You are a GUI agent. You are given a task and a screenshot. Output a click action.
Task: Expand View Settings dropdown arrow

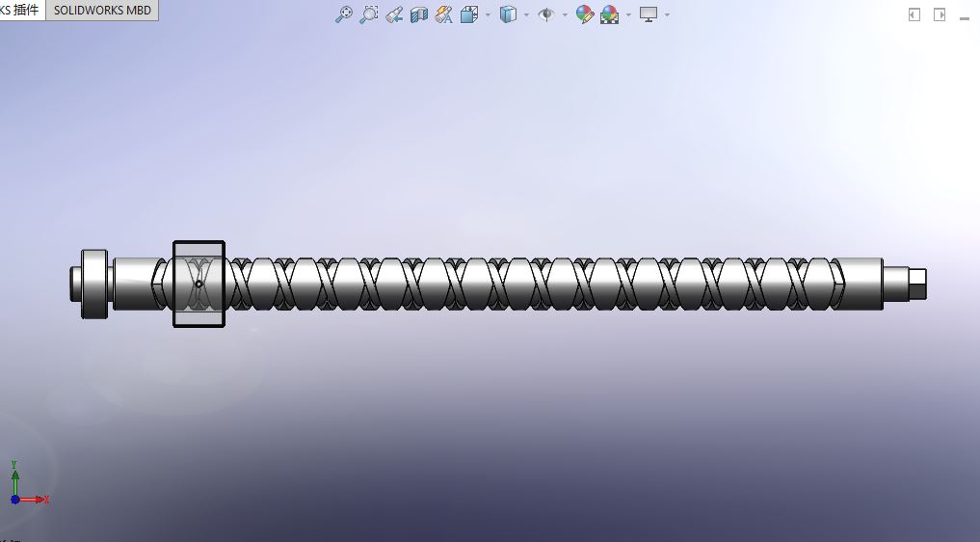pyautogui.click(x=667, y=15)
